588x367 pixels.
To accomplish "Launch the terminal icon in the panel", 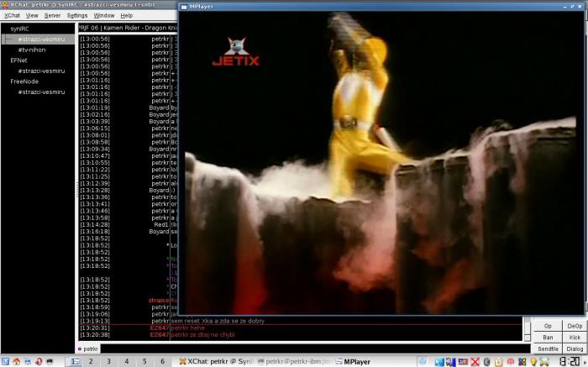I will pyautogui.click(x=50, y=361).
